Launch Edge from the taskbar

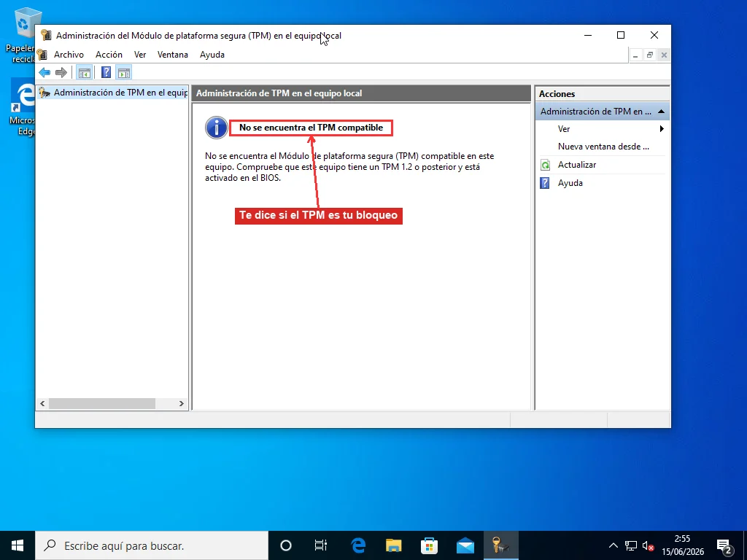click(358, 545)
